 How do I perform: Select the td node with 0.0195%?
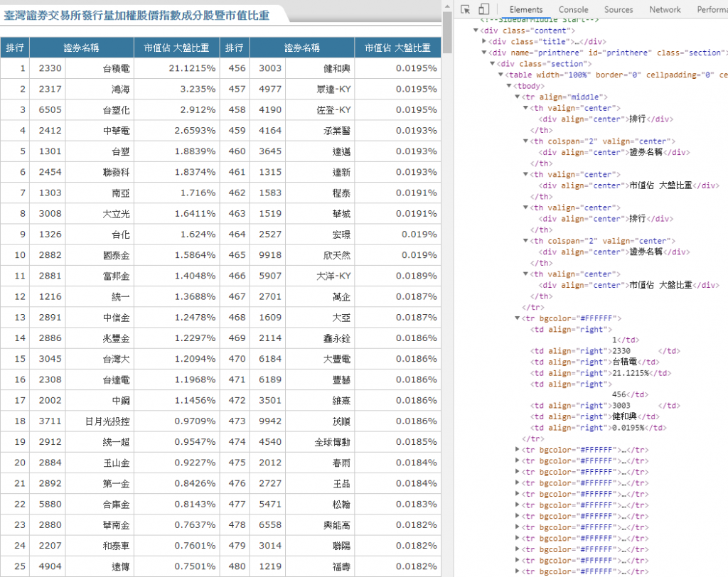(598, 428)
